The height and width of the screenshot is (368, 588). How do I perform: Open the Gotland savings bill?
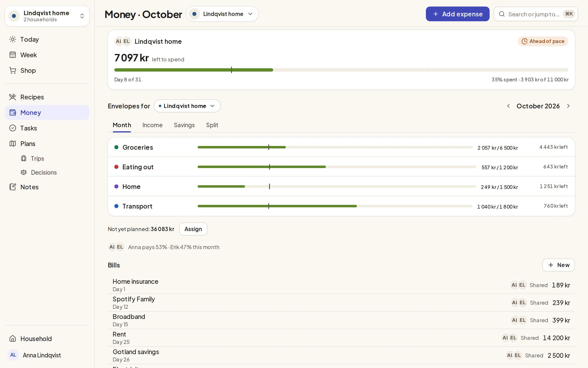click(x=341, y=355)
